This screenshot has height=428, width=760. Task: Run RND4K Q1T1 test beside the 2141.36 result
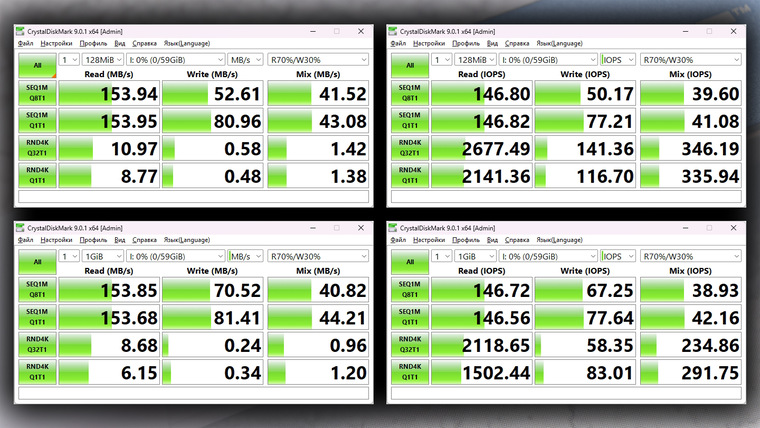[410, 175]
